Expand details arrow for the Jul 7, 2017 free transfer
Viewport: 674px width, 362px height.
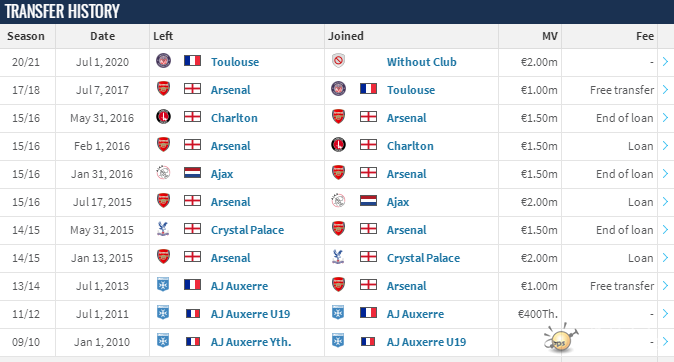(665, 89)
